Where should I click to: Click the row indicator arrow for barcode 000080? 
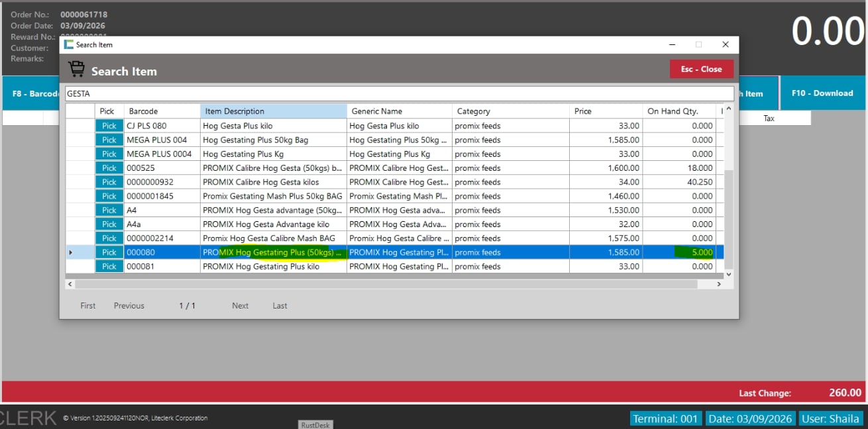point(71,253)
